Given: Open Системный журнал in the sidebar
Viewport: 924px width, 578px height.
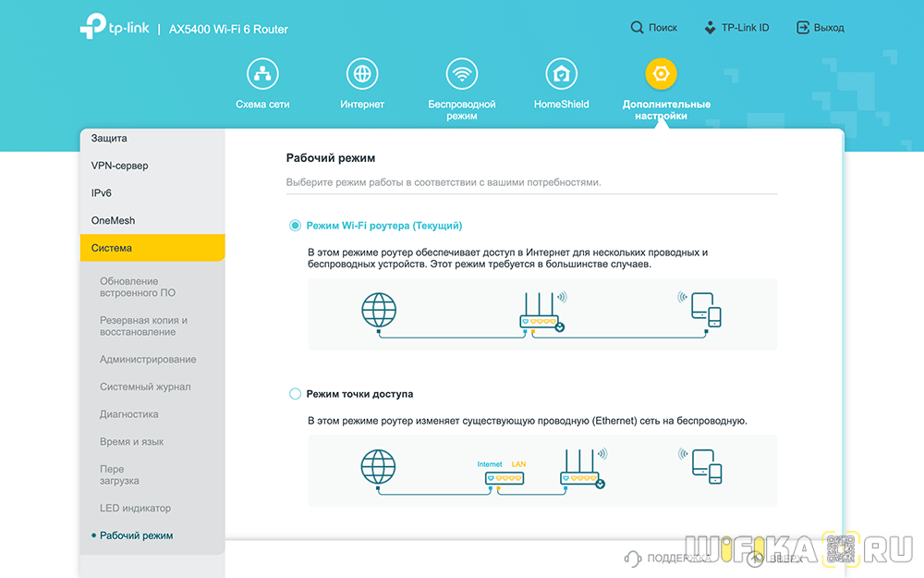Looking at the screenshot, I should (145, 387).
